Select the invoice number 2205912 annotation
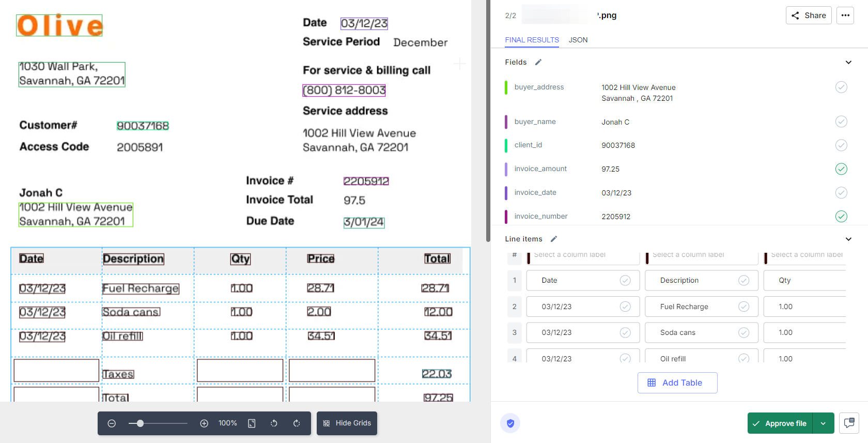Image resolution: width=868 pixels, height=443 pixels. point(366,181)
